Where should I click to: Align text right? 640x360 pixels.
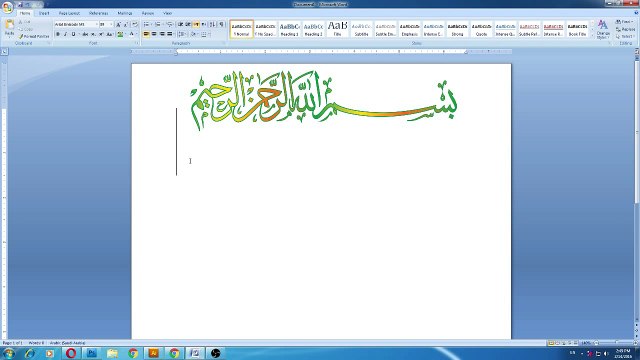(162, 34)
